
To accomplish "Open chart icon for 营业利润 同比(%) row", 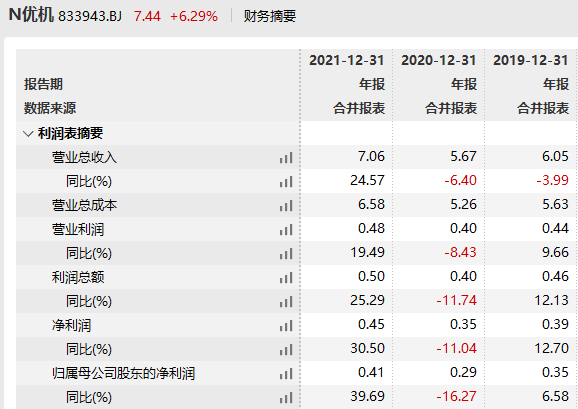I will (286, 254).
